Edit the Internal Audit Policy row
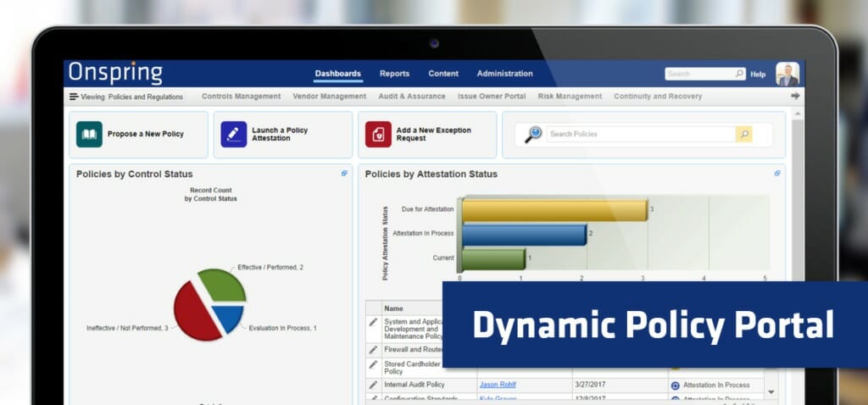 (x=373, y=385)
